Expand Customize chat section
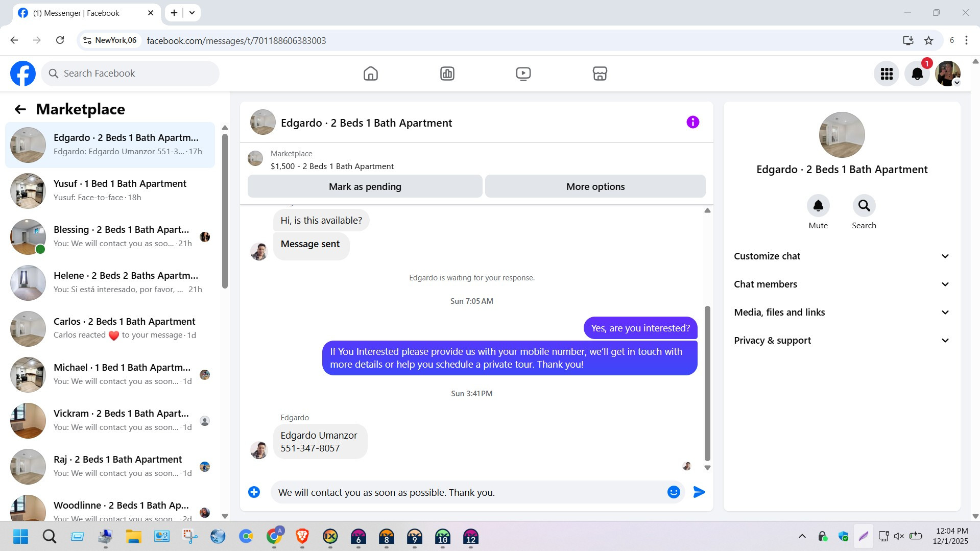 842,256
